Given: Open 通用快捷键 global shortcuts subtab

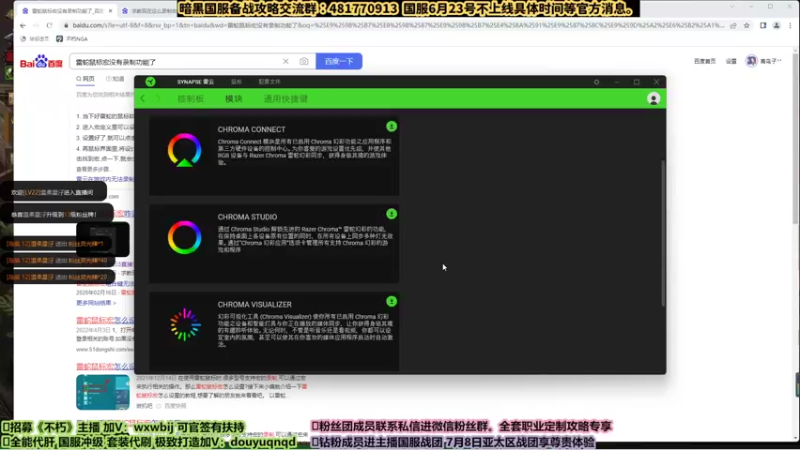Looking at the screenshot, I should (286, 99).
